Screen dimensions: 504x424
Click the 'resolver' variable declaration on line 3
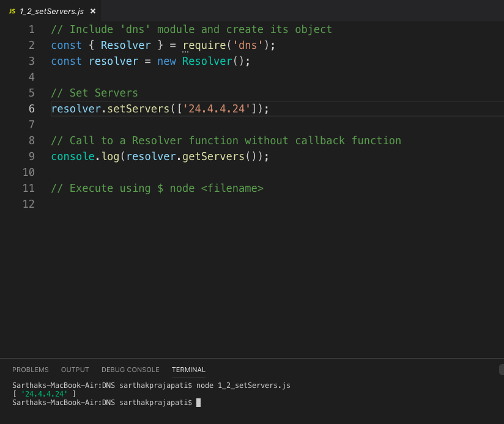point(114,61)
